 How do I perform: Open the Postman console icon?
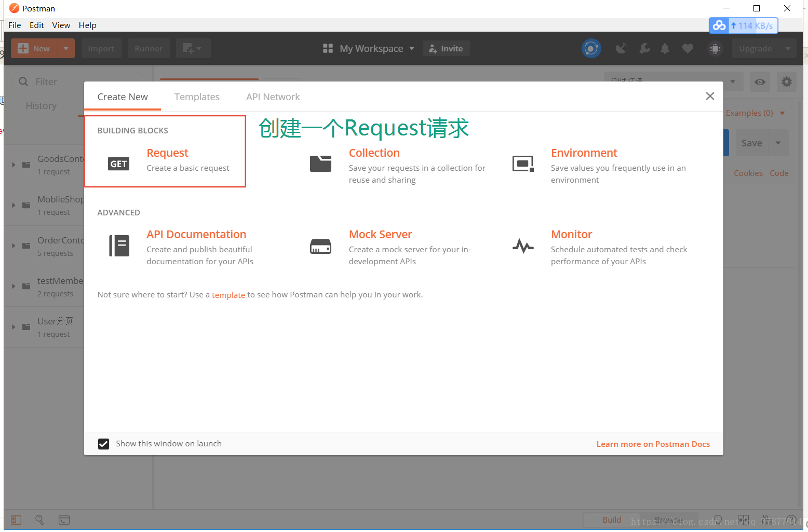(64, 520)
